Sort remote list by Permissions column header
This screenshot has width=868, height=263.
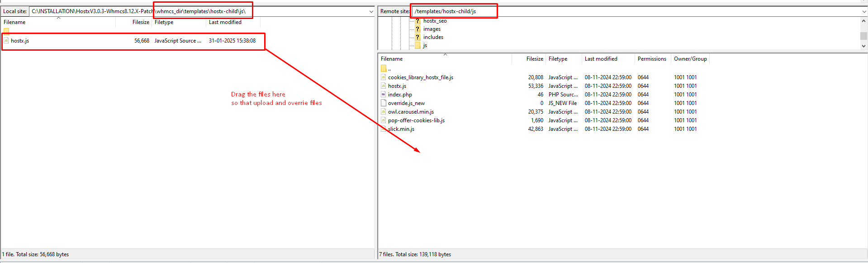click(651, 59)
